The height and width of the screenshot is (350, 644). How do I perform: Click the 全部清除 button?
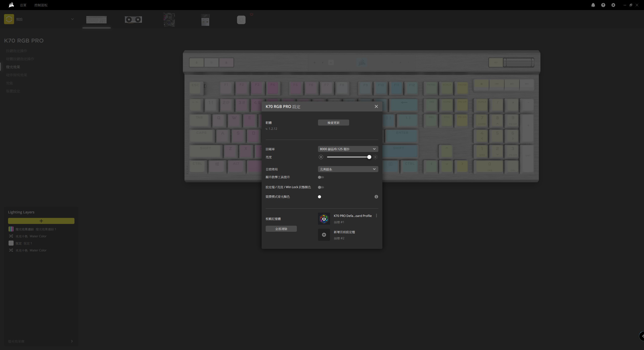[x=281, y=229]
